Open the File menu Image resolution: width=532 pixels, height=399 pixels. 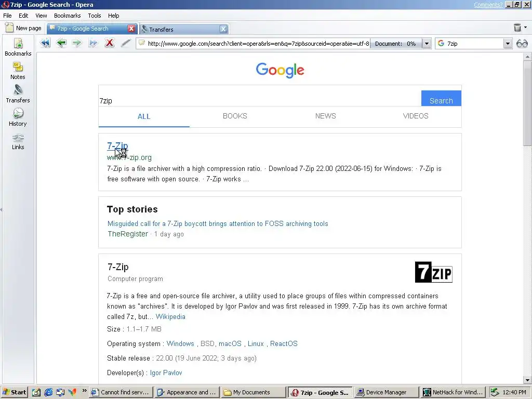(x=7, y=16)
